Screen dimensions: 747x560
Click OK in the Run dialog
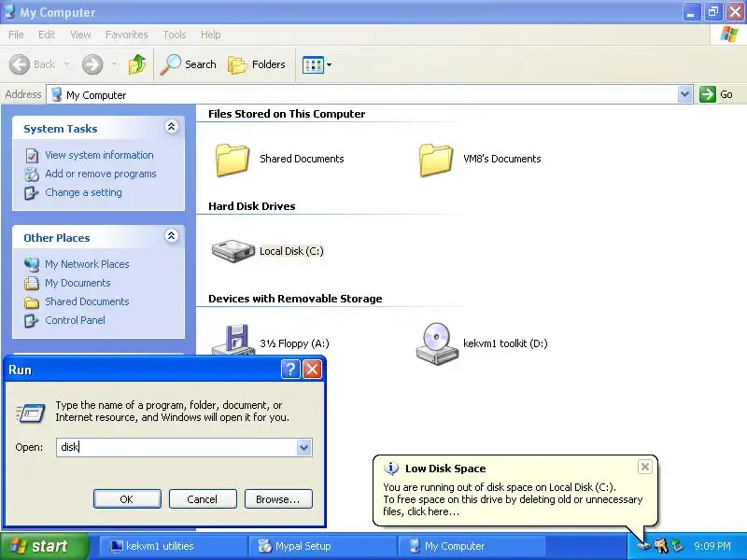(127, 499)
